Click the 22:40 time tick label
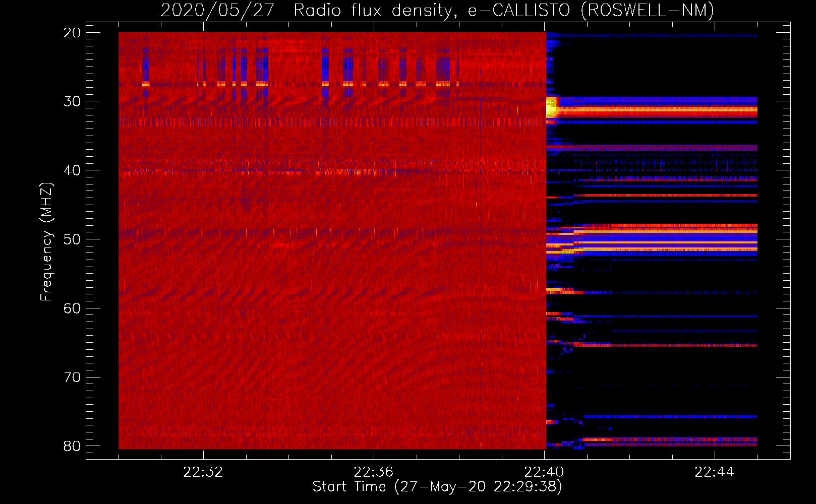 coord(544,472)
